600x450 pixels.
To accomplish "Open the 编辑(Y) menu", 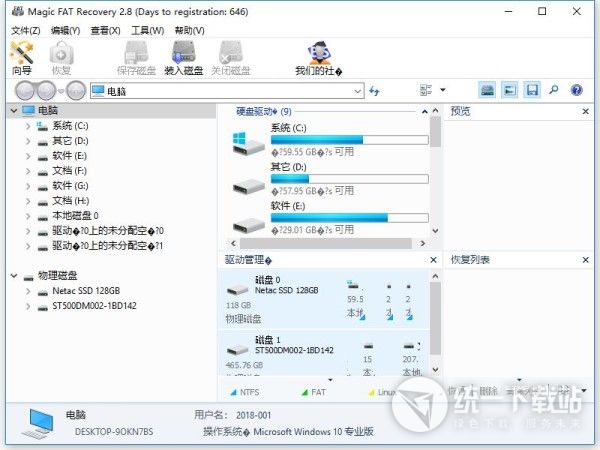I will tap(65, 31).
